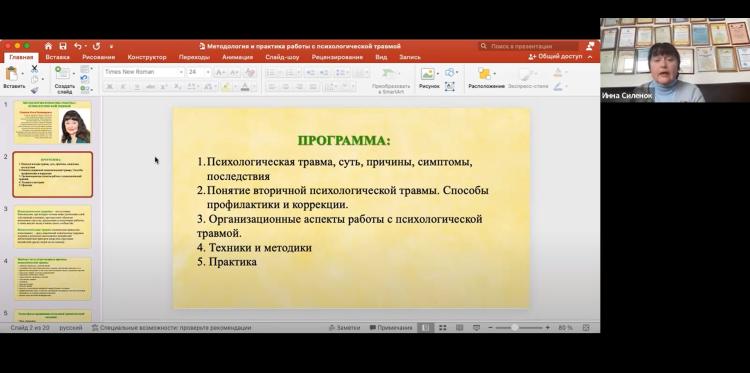This screenshot has height=373, width=750.
Task: Click the Вставить paste icon
Action: 12,75
